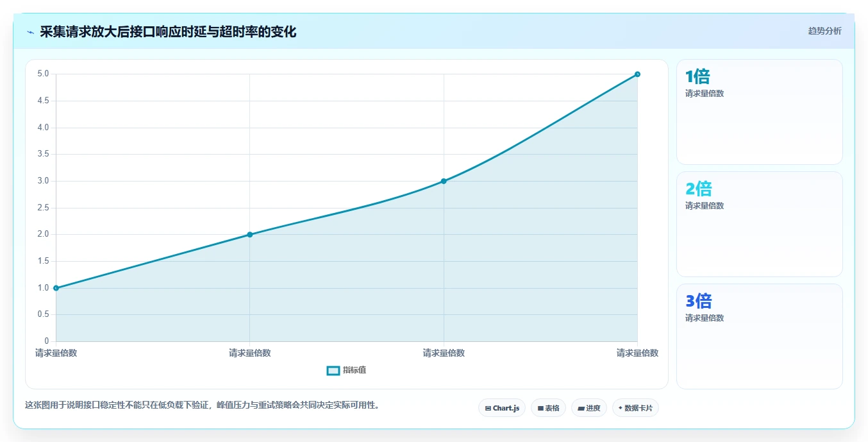Click the 趋势分析 label in the header
Screen dimensions: 868x442
point(824,31)
